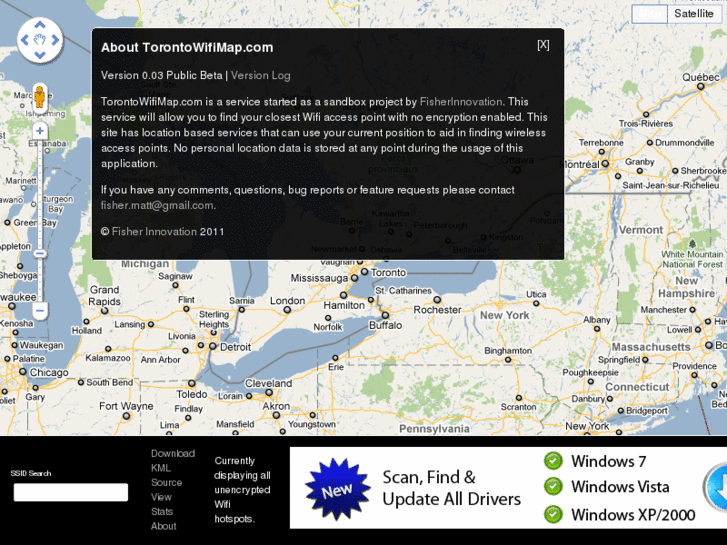This screenshot has width=727, height=545.
Task: Open the Source link in footer
Action: click(x=166, y=482)
